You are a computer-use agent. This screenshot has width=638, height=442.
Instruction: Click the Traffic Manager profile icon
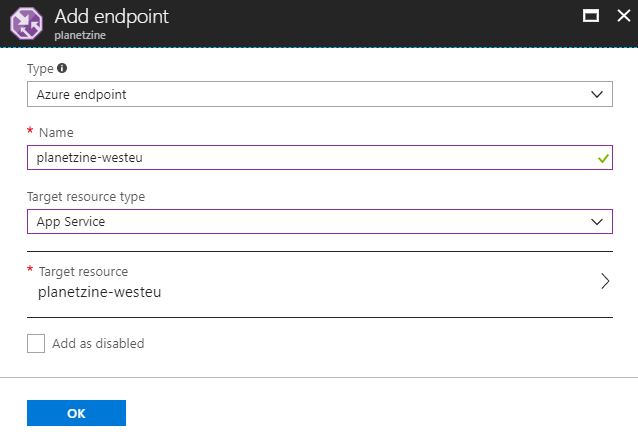tap(26, 24)
